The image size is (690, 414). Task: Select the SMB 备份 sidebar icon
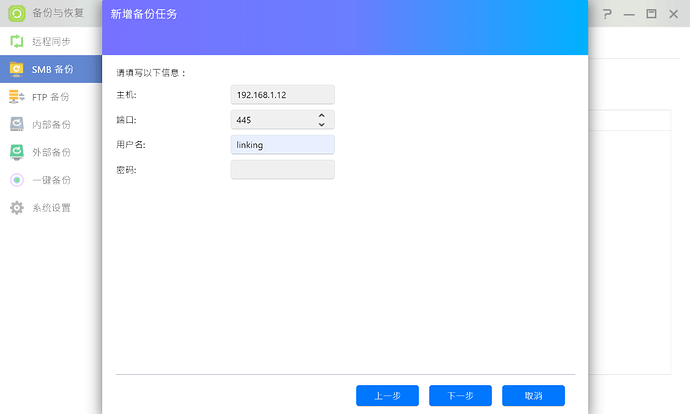pyautogui.click(x=16, y=69)
